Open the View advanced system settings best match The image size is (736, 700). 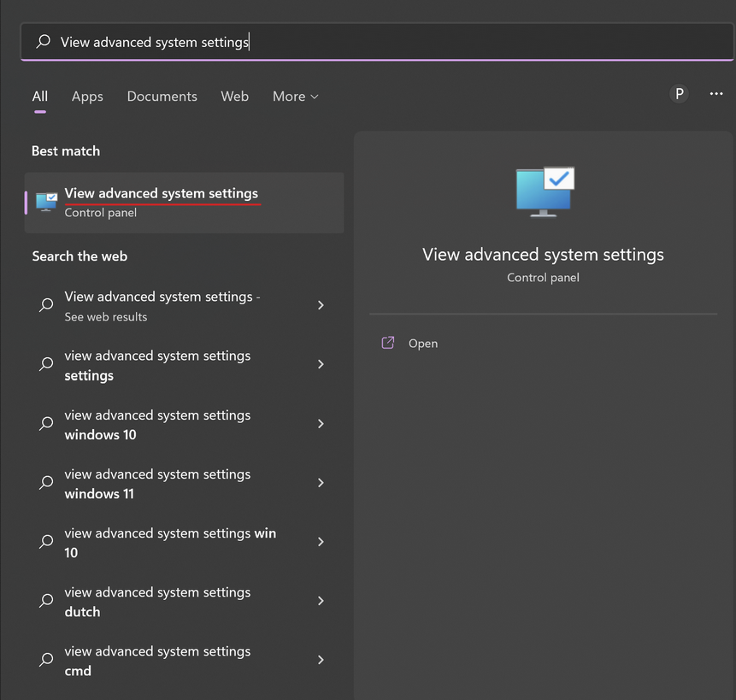pos(184,203)
